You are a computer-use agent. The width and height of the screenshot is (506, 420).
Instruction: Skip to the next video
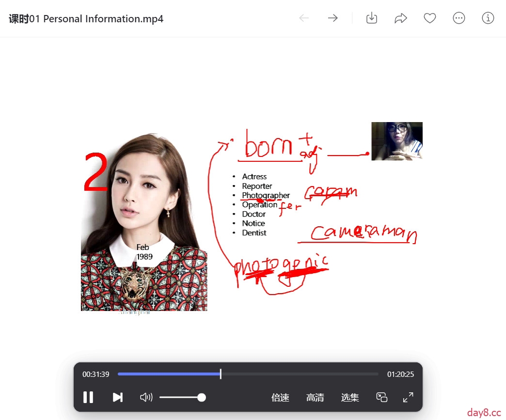click(117, 397)
